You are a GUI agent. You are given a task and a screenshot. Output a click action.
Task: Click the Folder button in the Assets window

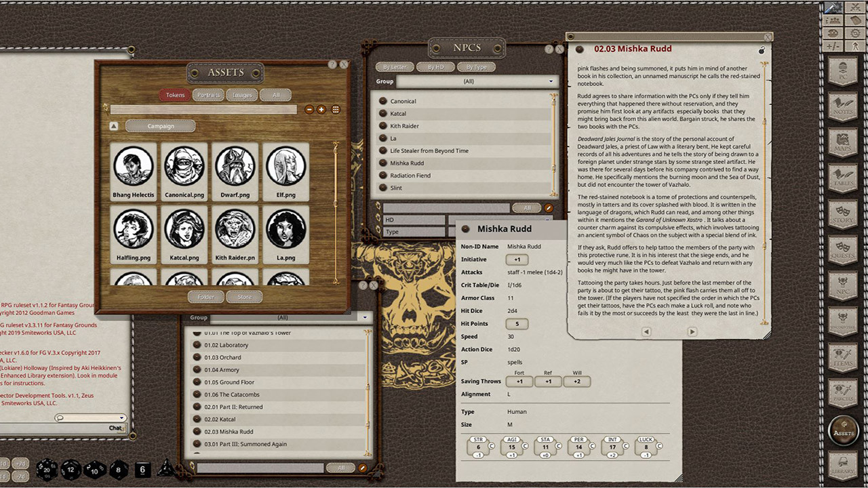click(x=206, y=297)
